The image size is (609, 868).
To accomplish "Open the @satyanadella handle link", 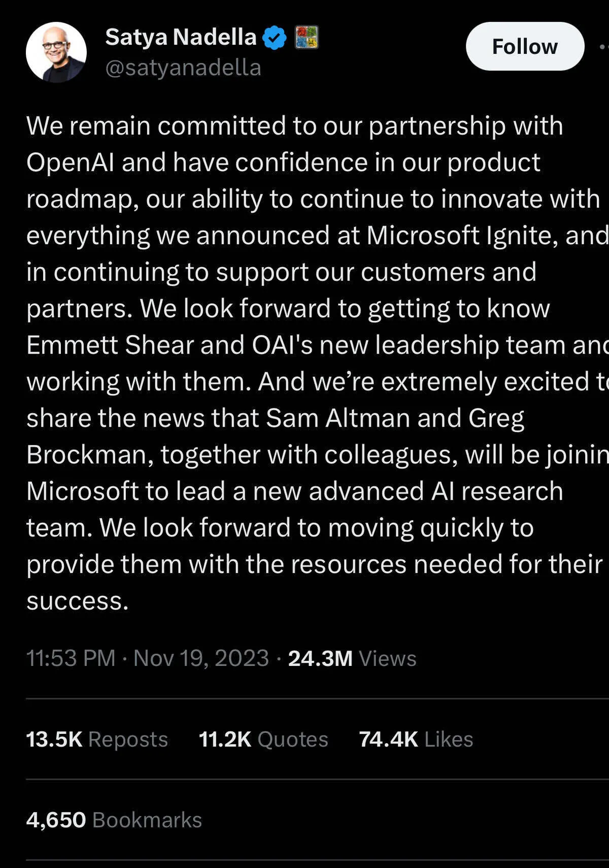I will coord(183,68).
